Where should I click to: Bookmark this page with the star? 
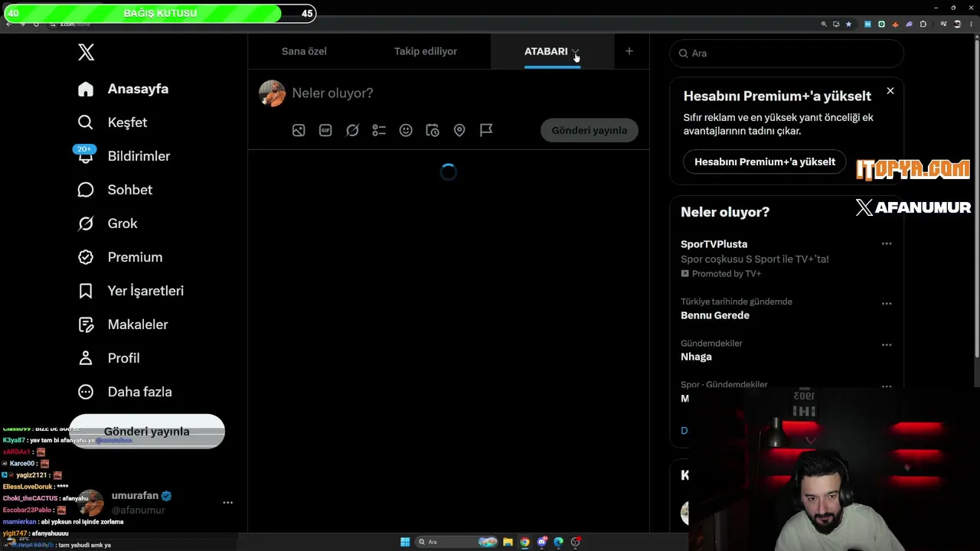(848, 24)
